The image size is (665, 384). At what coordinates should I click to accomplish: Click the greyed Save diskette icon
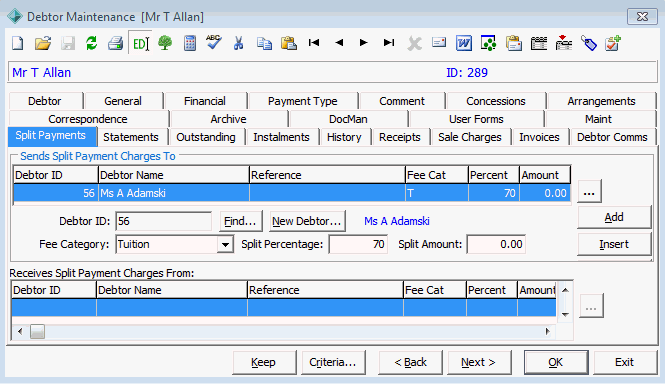(x=67, y=43)
